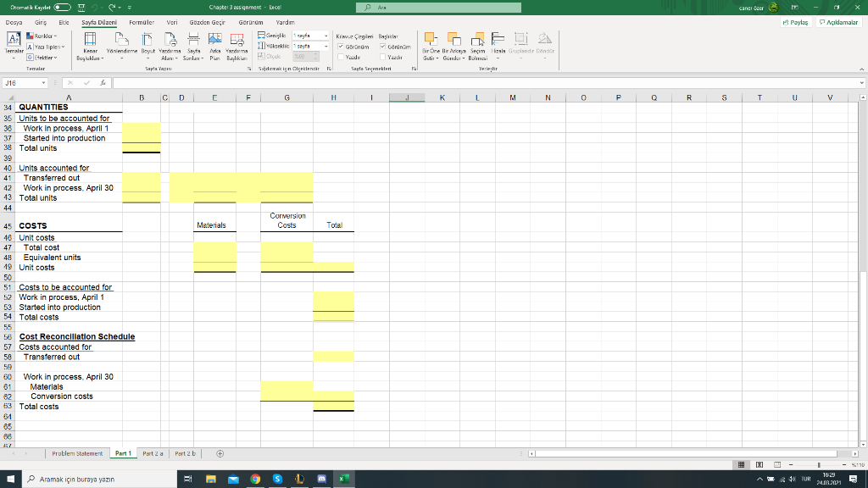Switch to the Formüller ribbon tab
This screenshot has width=868, height=488.
142,23
